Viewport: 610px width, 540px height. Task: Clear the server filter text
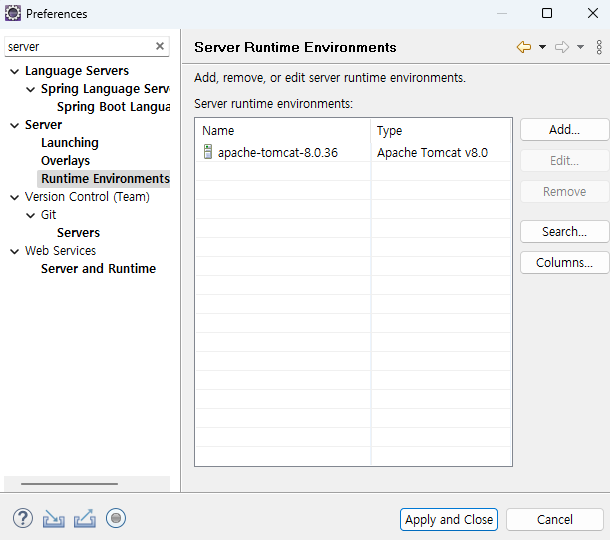[160, 46]
